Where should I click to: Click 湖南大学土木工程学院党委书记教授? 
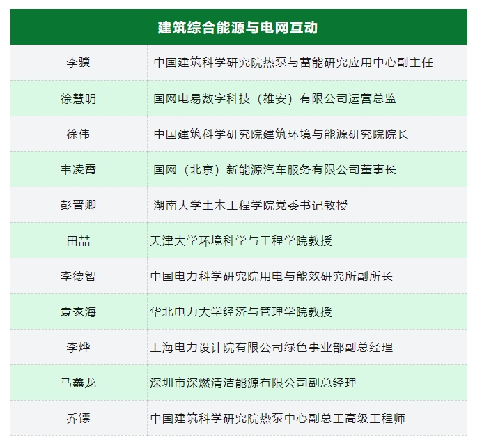coord(251,205)
